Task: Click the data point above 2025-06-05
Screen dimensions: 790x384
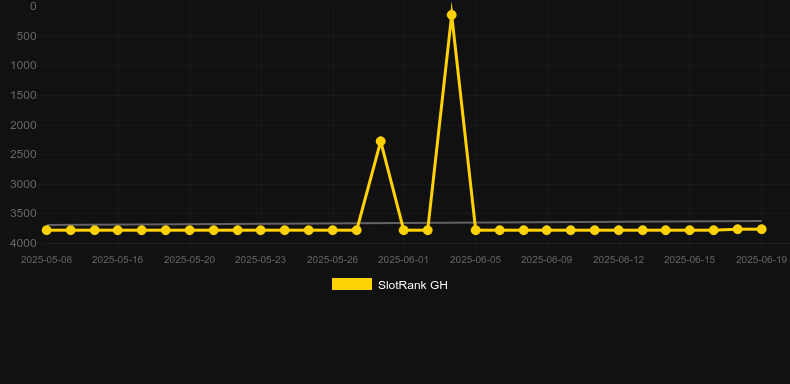Action: click(476, 230)
